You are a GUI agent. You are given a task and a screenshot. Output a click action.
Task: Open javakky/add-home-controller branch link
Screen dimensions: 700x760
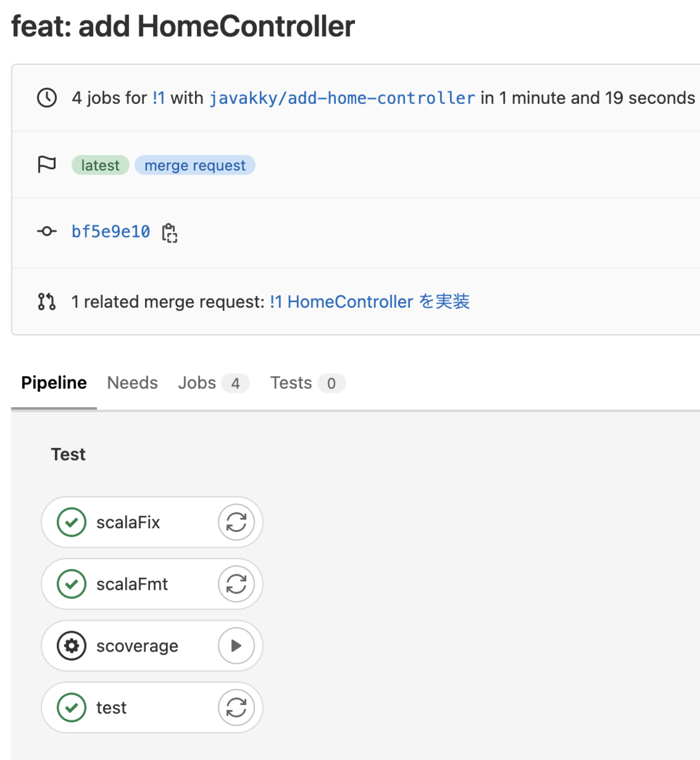pyautogui.click(x=342, y=98)
